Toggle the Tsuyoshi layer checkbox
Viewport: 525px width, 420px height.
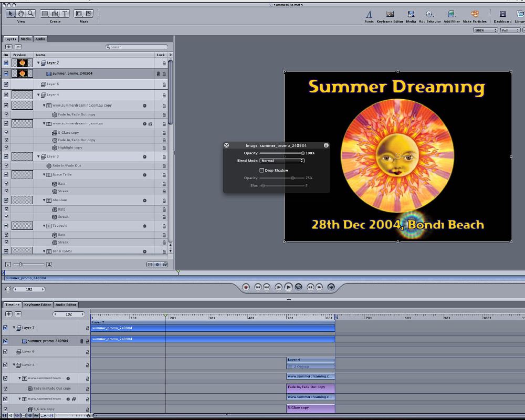pos(6,226)
